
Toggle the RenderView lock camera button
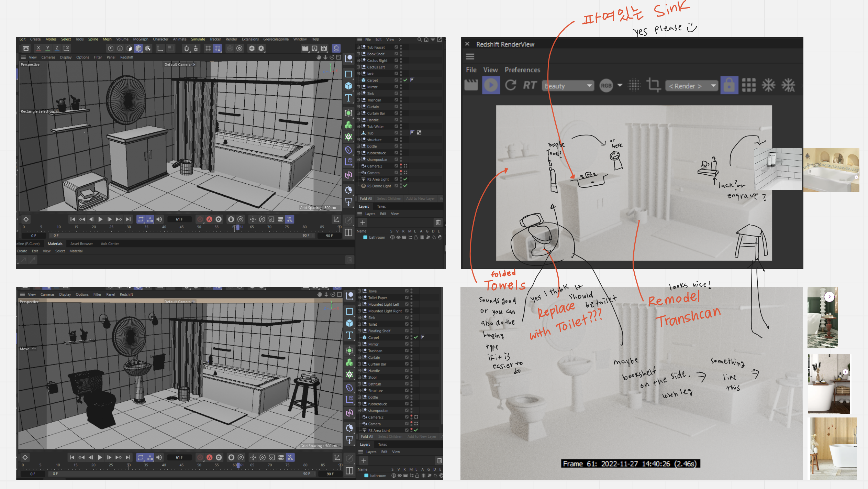pos(729,86)
